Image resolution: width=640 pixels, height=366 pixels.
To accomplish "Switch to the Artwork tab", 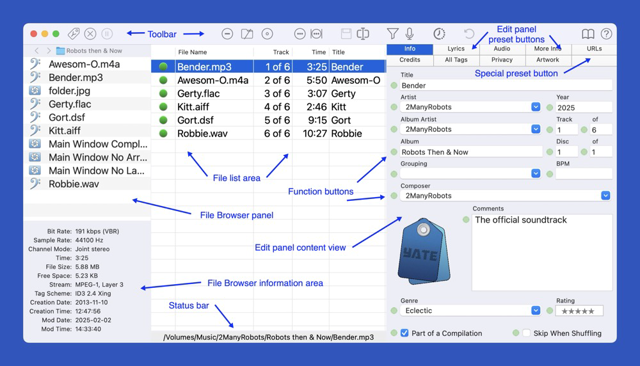I will (x=548, y=60).
